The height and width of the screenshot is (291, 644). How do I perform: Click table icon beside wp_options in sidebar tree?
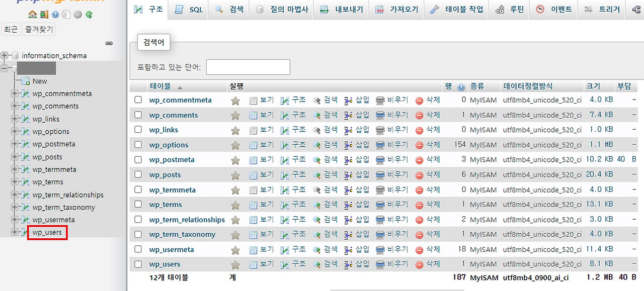coord(26,132)
